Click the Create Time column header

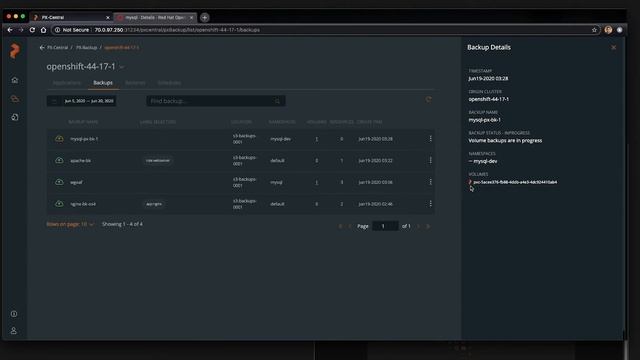(369, 122)
